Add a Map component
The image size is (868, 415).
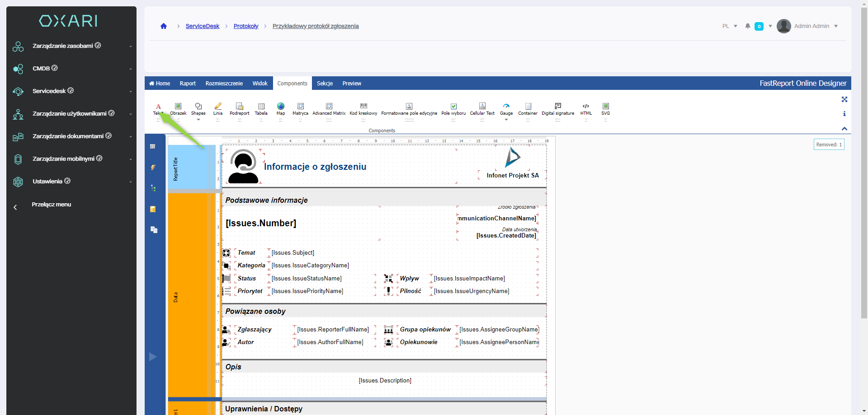[281, 108]
